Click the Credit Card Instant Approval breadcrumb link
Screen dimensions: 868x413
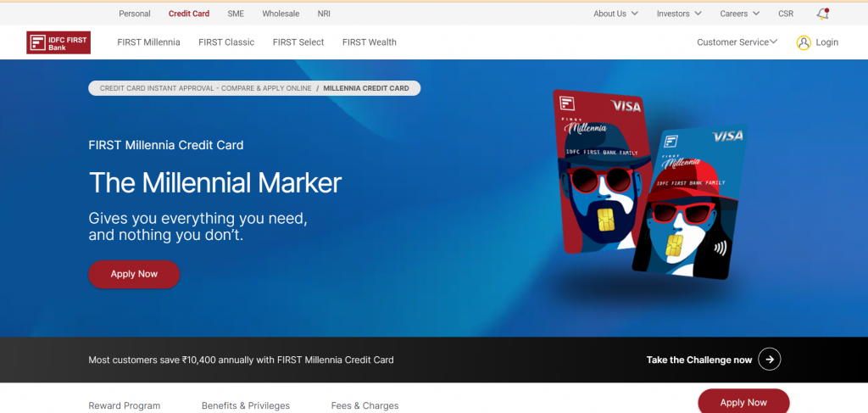pyautogui.click(x=205, y=88)
